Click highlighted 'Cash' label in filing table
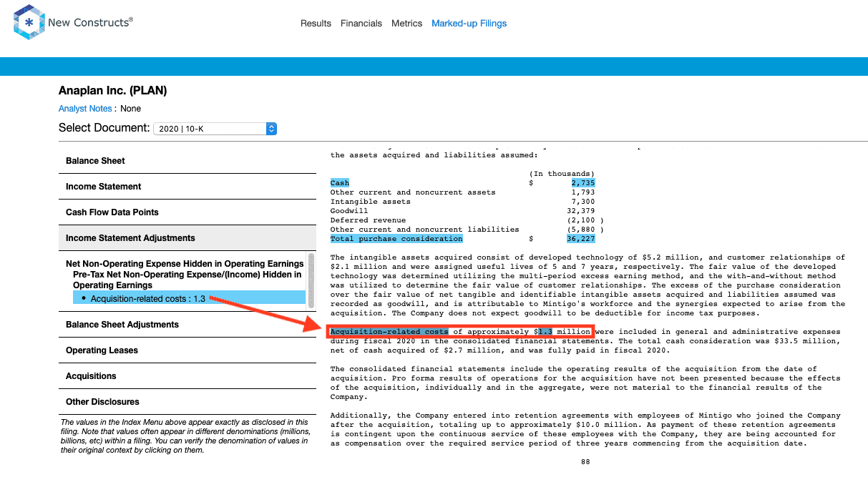The height and width of the screenshot is (477, 868). (x=340, y=183)
